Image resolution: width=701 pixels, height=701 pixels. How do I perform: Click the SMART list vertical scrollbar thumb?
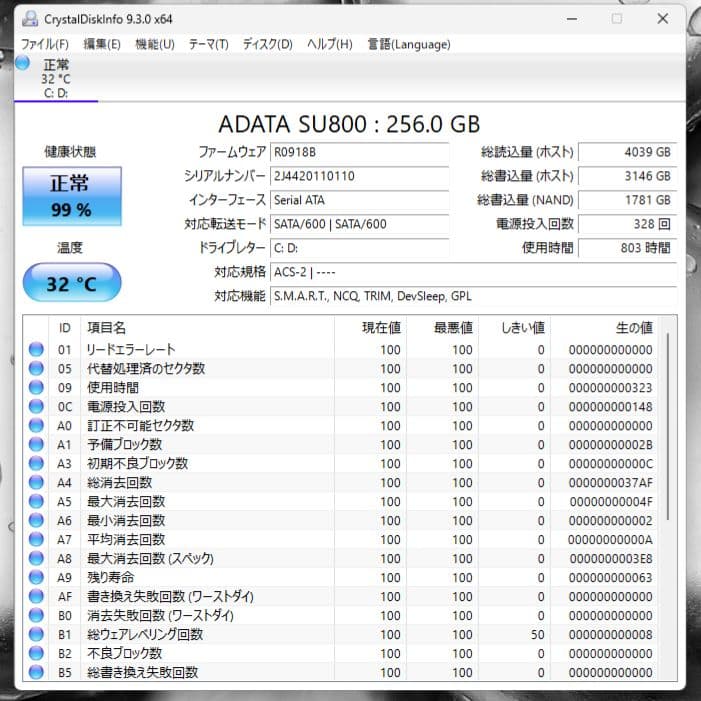click(x=667, y=426)
